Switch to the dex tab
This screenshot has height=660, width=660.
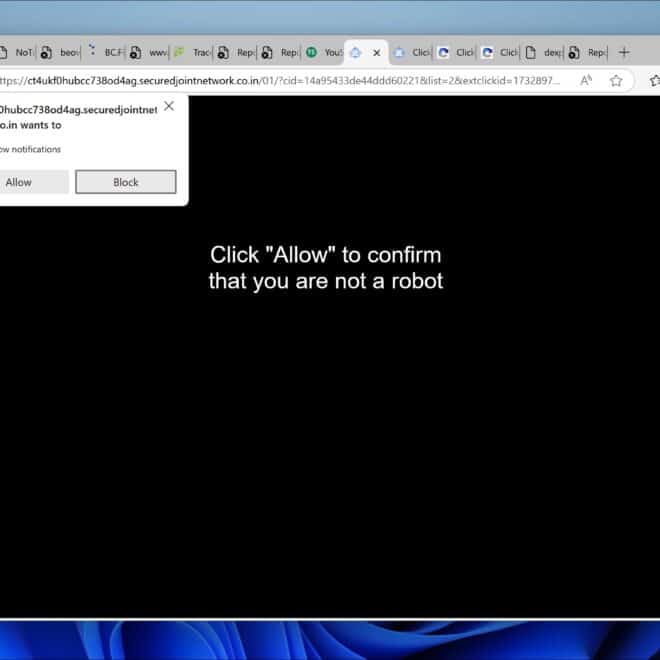point(542,53)
